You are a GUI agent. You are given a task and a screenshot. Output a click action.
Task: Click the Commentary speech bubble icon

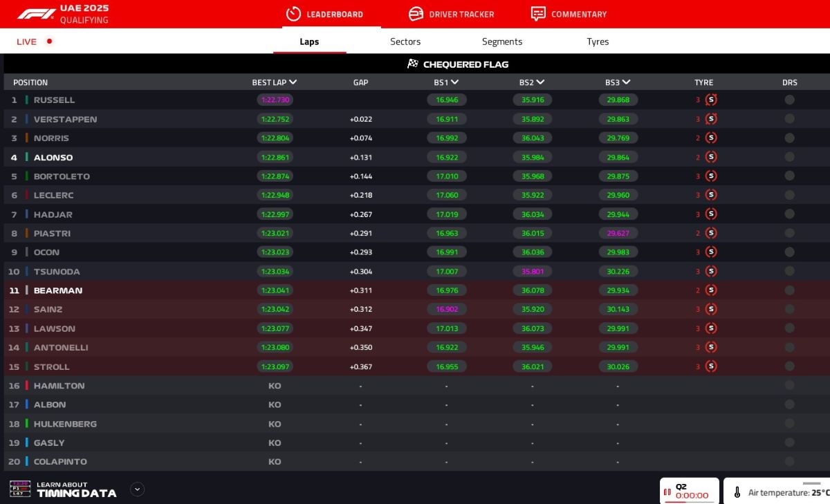(538, 14)
